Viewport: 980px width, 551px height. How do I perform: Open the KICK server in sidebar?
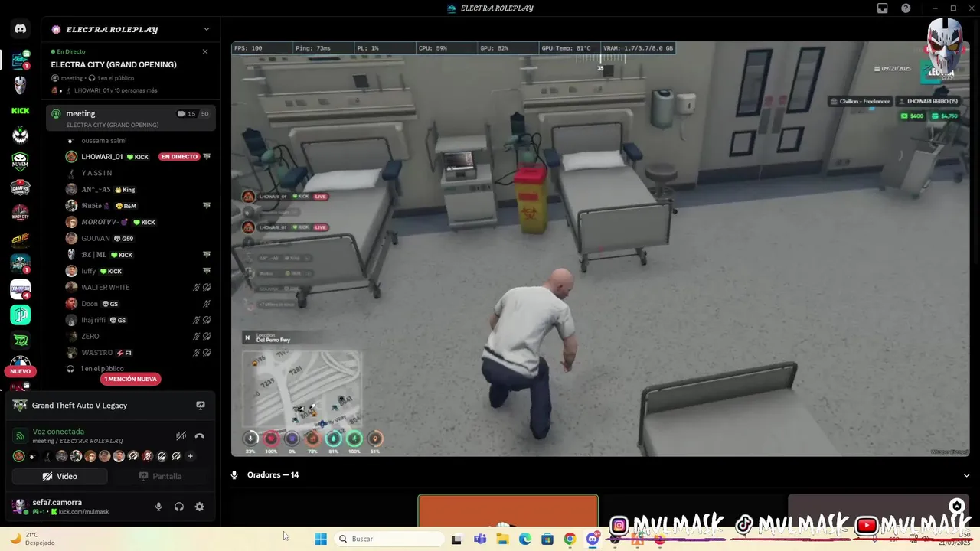[21, 111]
